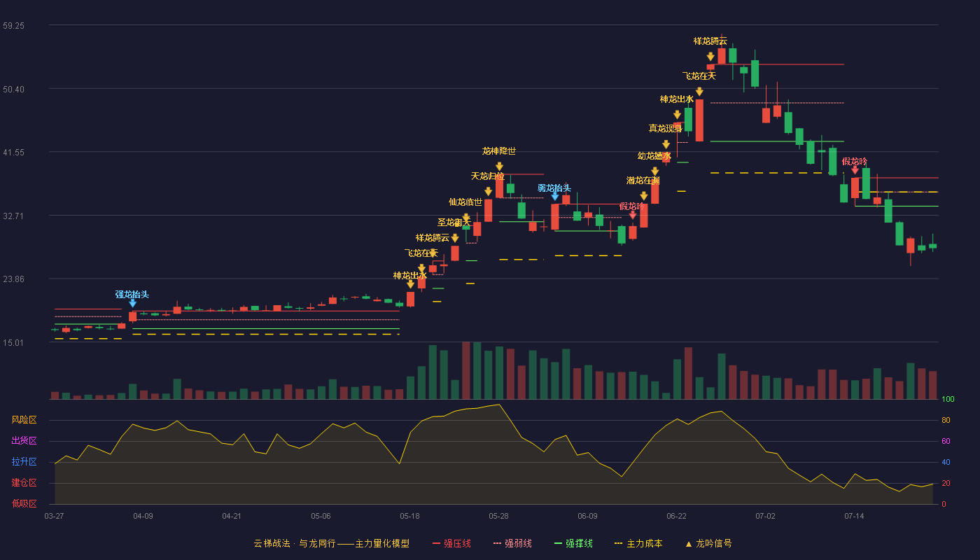Viewport: 980px width, 560px height.
Task: Click the 04-21 date label
Action: 232,516
